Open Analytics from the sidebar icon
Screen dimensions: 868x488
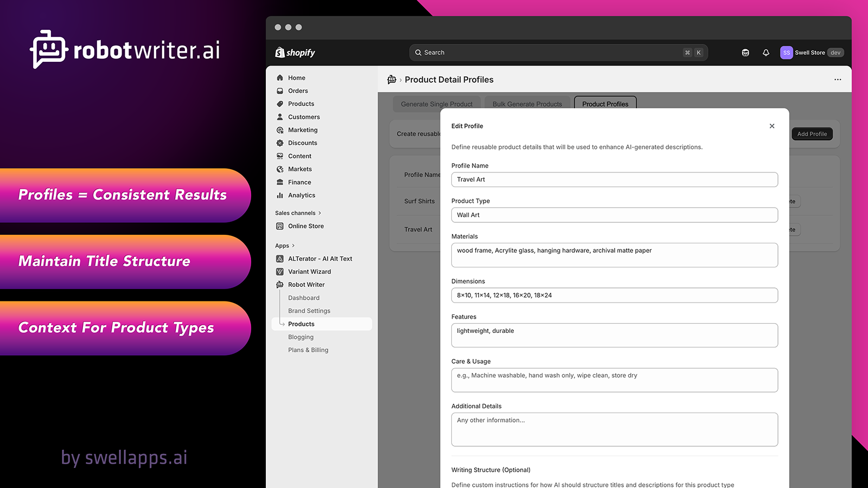click(x=280, y=195)
